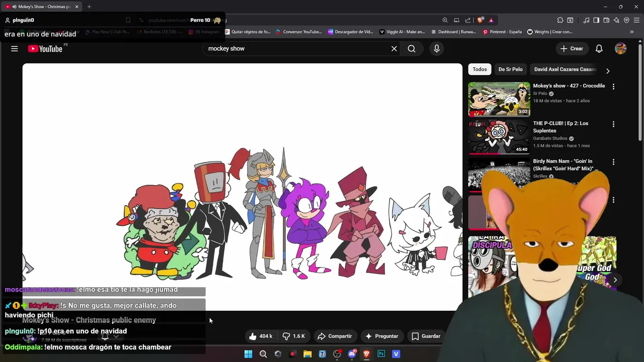Open Brave Shields lion icon

pyautogui.click(x=480, y=20)
